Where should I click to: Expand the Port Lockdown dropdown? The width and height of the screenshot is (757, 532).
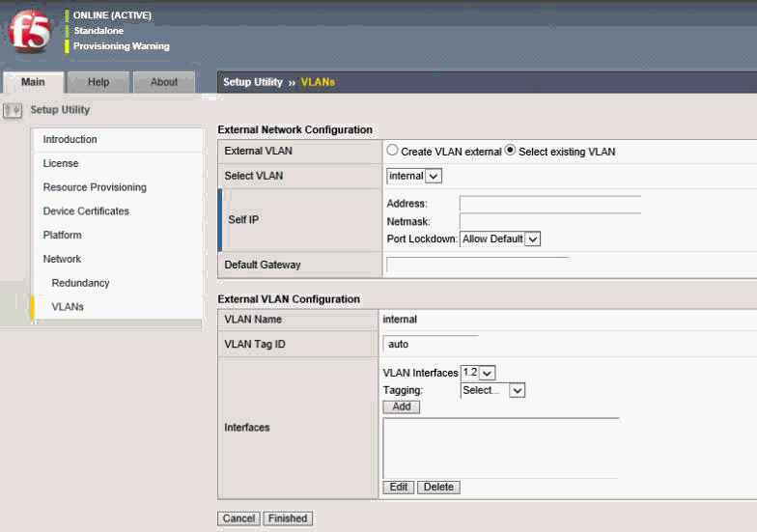click(500, 238)
